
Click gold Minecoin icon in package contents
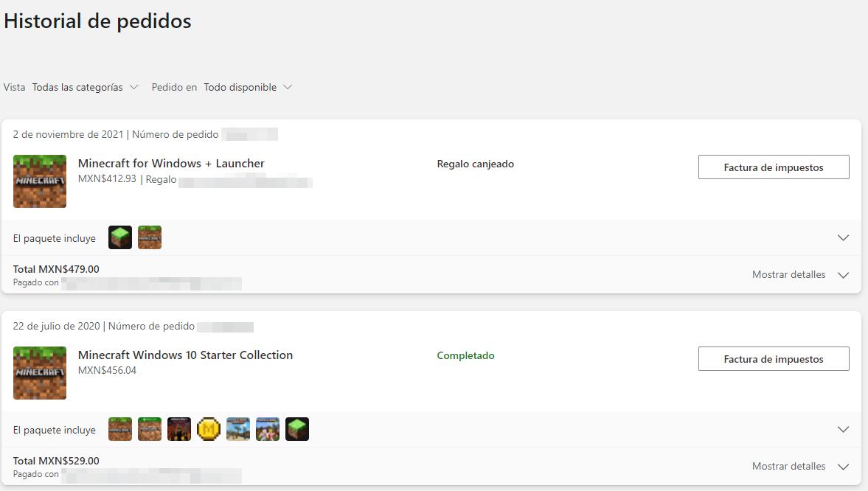pyautogui.click(x=209, y=429)
